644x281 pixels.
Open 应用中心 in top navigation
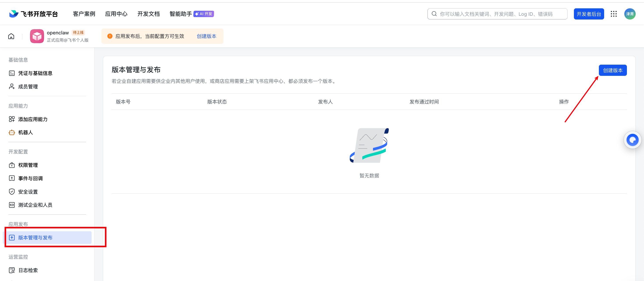116,14
